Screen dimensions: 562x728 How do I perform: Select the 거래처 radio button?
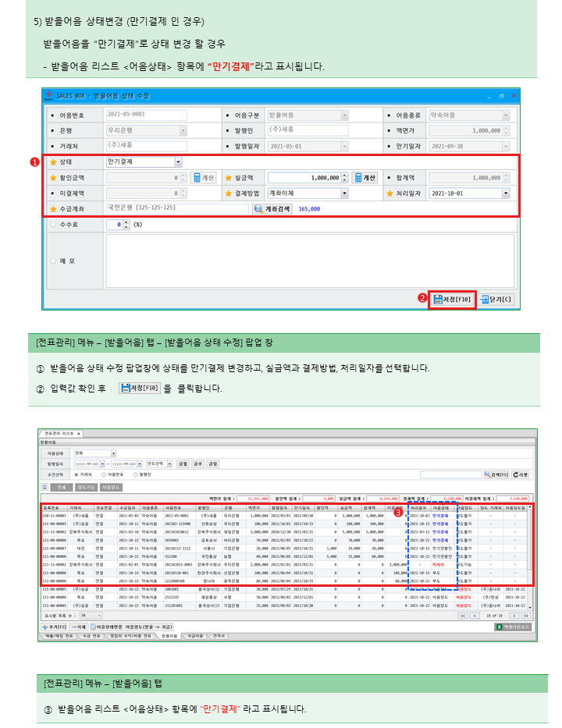point(76,474)
